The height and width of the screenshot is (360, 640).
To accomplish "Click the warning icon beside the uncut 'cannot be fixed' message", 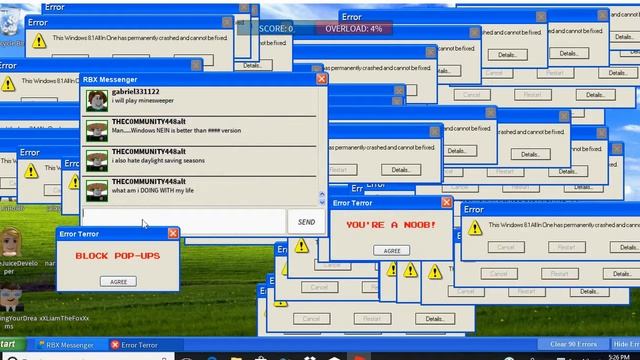I will point(39,41).
